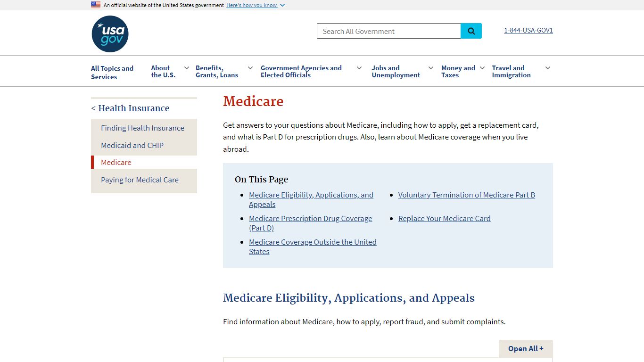Image resolution: width=644 pixels, height=362 pixels.
Task: Open Government Agencies and Elected Officials menu
Action: (301, 72)
